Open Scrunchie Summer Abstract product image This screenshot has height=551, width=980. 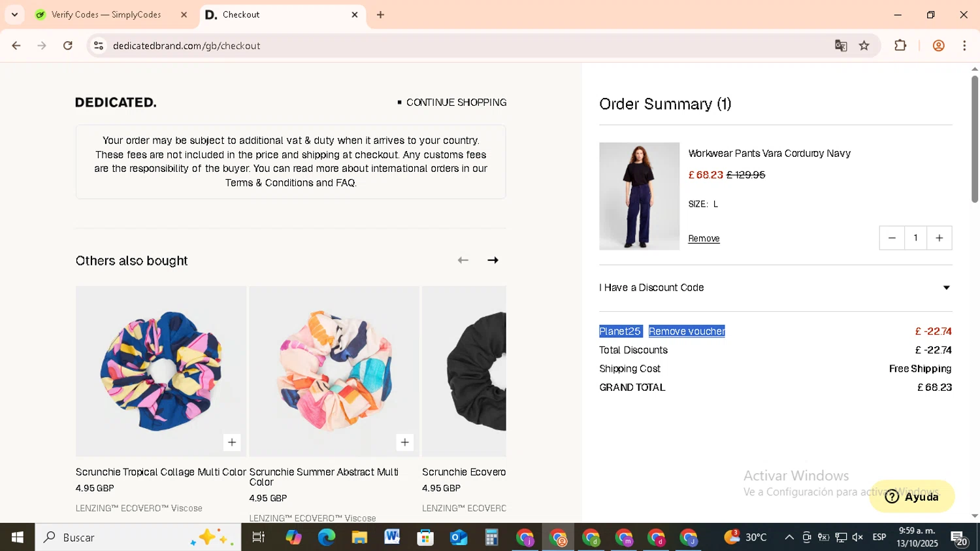click(334, 371)
